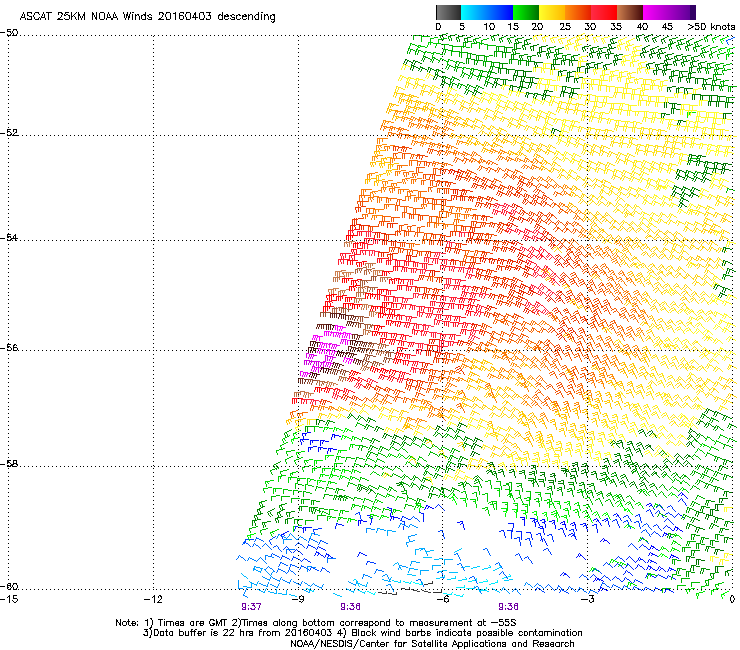The image size is (740, 650).
Task: Click the latitude label '-60'
Action: tap(9, 587)
